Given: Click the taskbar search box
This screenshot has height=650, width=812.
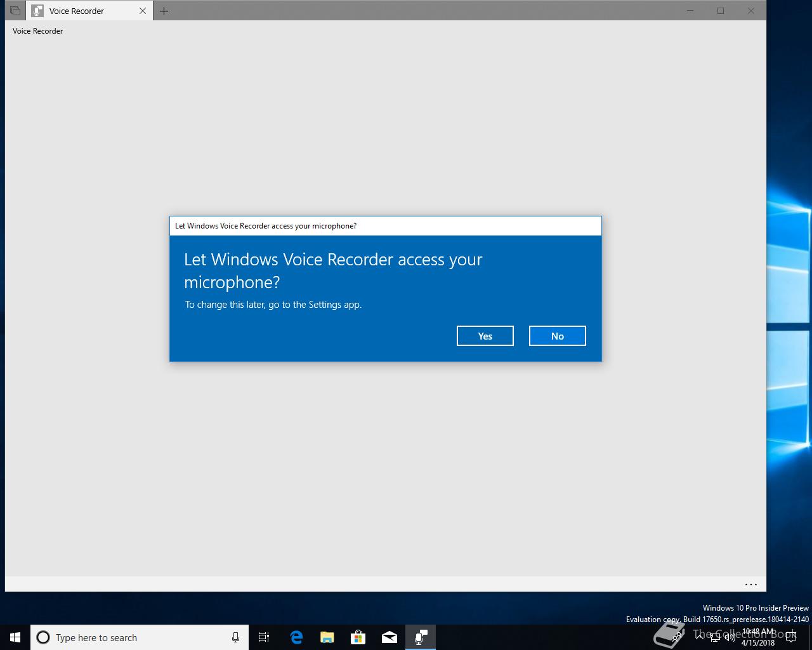Looking at the screenshot, I should pos(140,637).
